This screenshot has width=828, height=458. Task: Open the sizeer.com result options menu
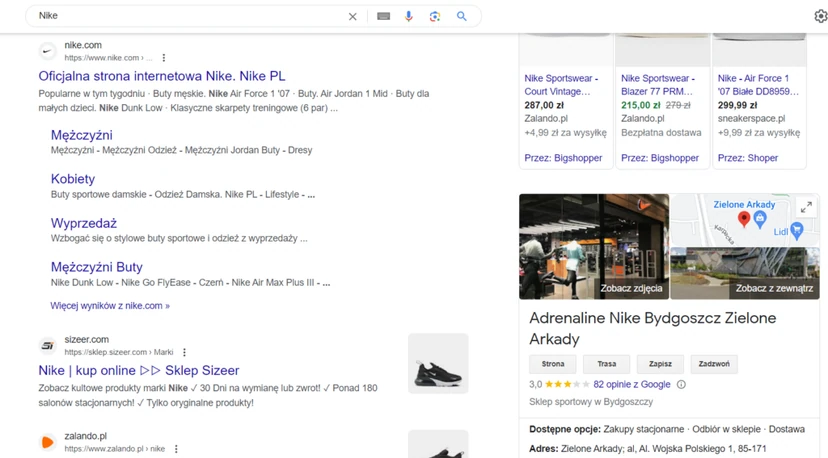click(x=184, y=352)
